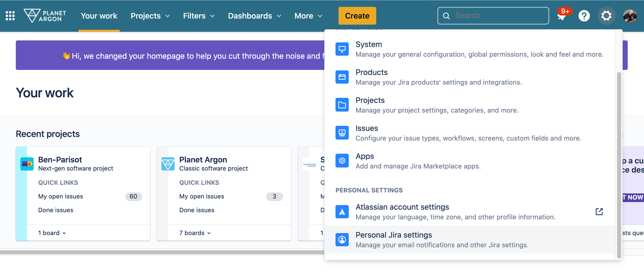
Task: Click the System settings monitor icon
Action: (x=342, y=49)
